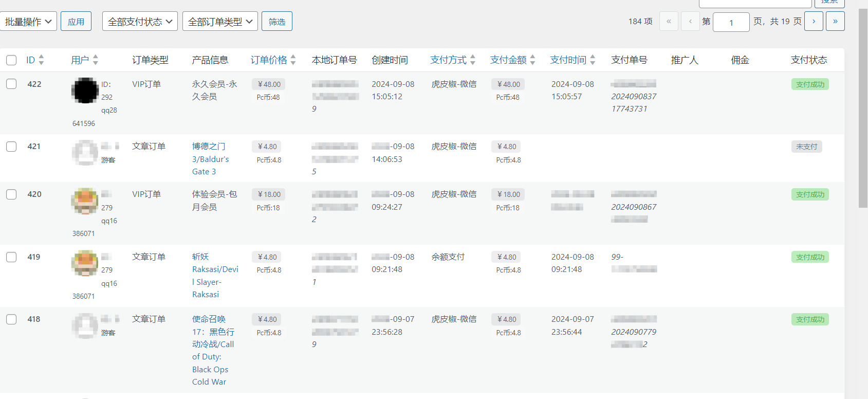Screen dimensions: 868x399
Task: Click the 订单价格 column header
Action: click(269, 60)
